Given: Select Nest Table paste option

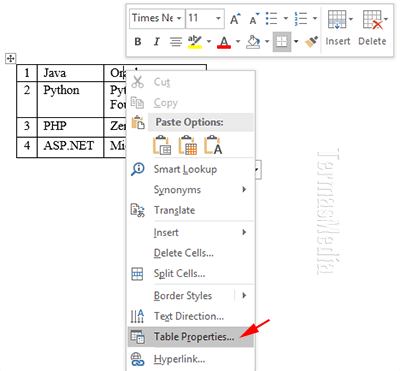Looking at the screenshot, I should click(162, 145).
